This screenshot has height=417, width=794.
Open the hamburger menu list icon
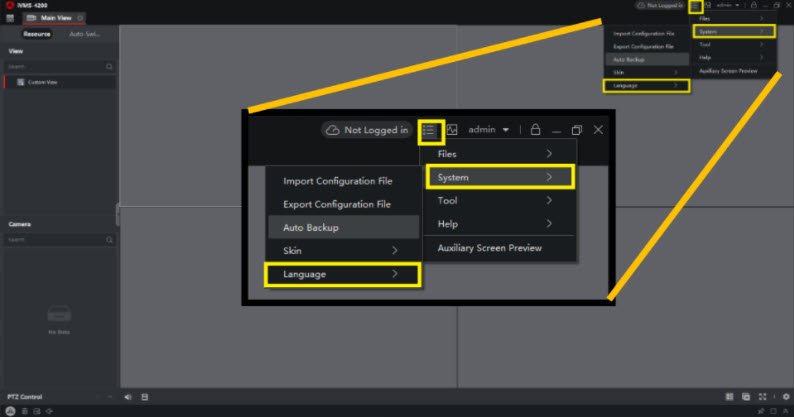[x=695, y=6]
